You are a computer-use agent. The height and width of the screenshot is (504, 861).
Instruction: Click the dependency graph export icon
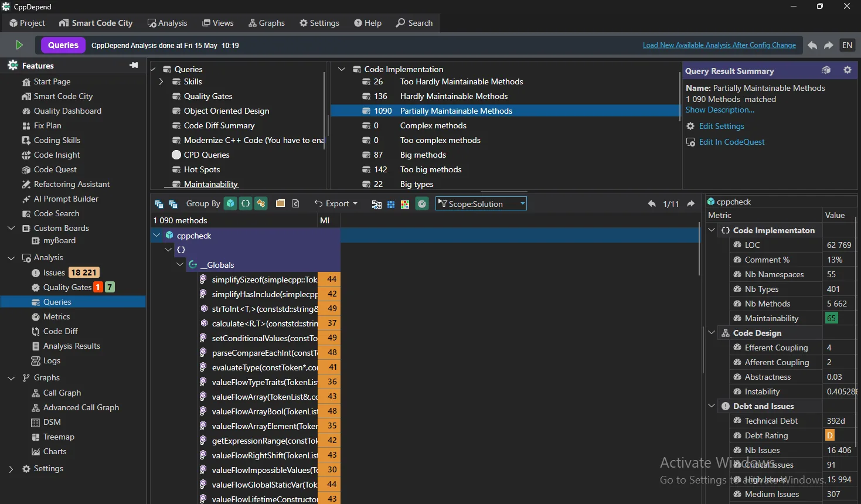[x=376, y=204]
